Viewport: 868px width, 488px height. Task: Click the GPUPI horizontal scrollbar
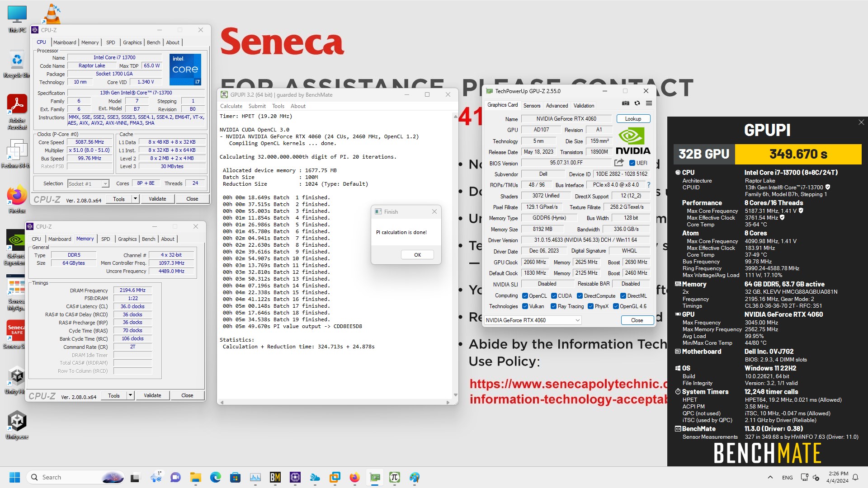point(335,402)
